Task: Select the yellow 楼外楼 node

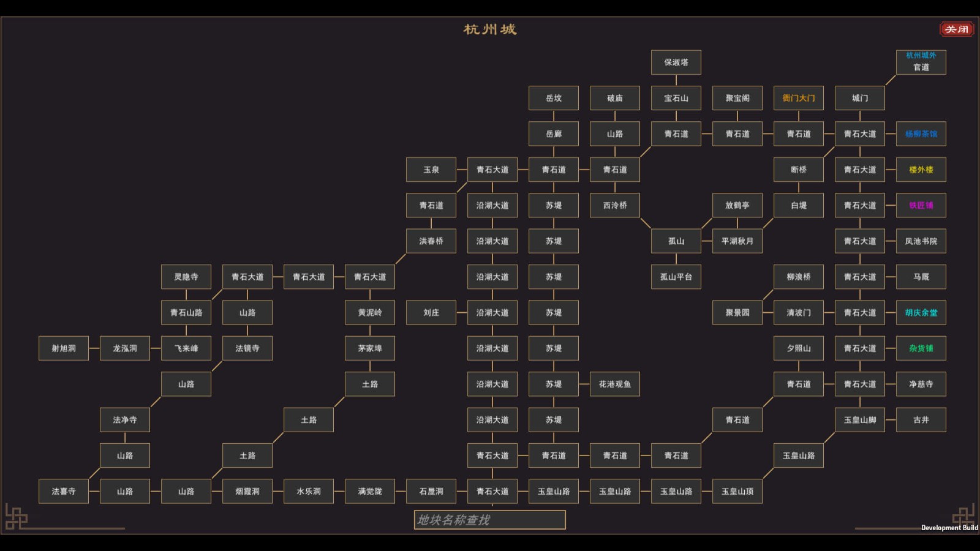Action: [921, 170]
